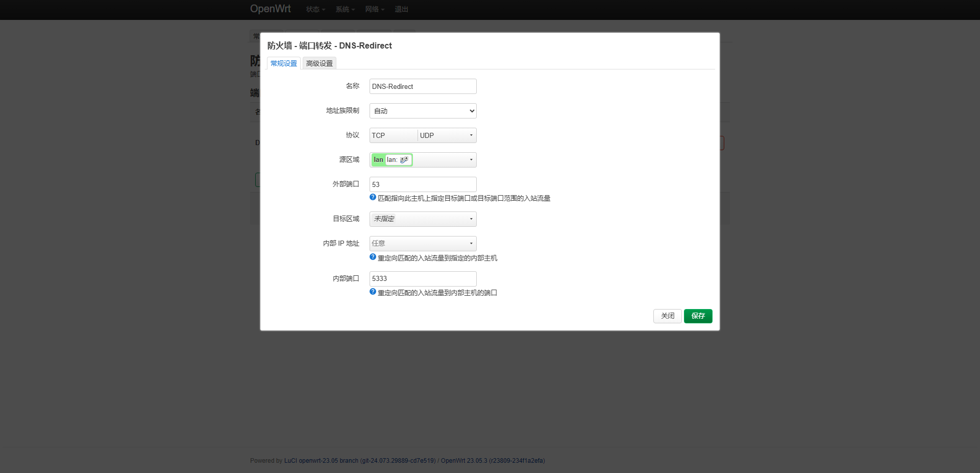Focus the 外部端口 field showing 53
The height and width of the screenshot is (473, 980).
[423, 184]
